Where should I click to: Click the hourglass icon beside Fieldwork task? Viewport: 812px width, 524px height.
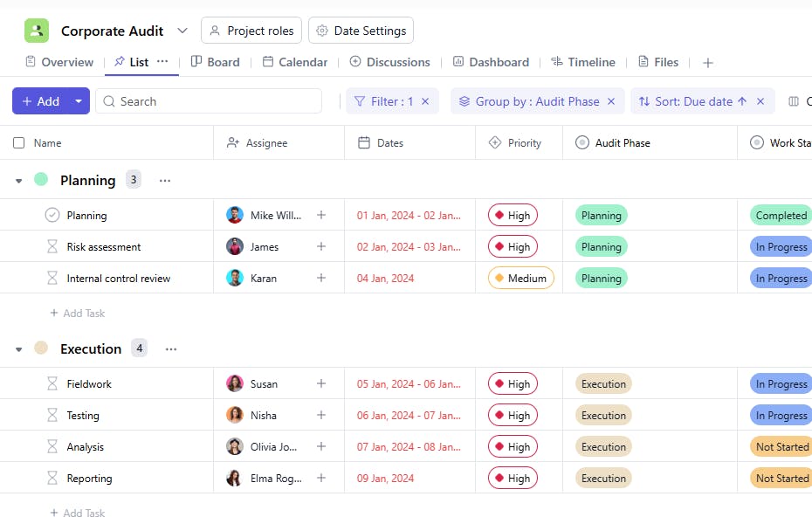(52, 384)
